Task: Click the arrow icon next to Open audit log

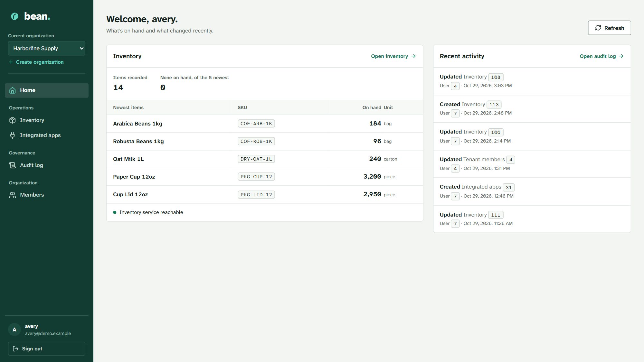Action: [621, 56]
